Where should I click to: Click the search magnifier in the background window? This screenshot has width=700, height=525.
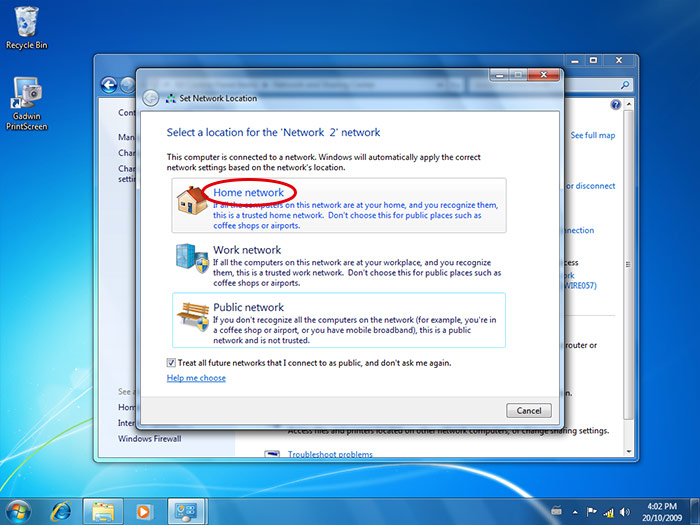(x=625, y=84)
